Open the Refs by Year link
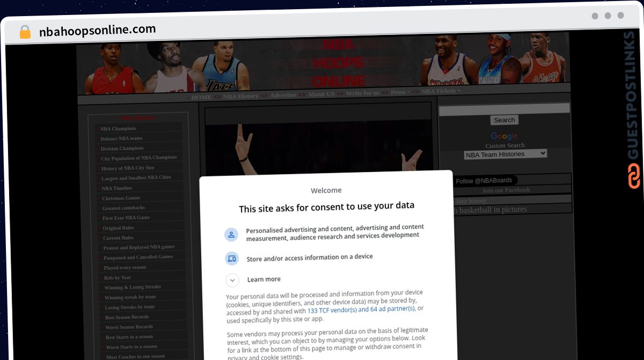The width and height of the screenshot is (644, 360). click(x=118, y=277)
